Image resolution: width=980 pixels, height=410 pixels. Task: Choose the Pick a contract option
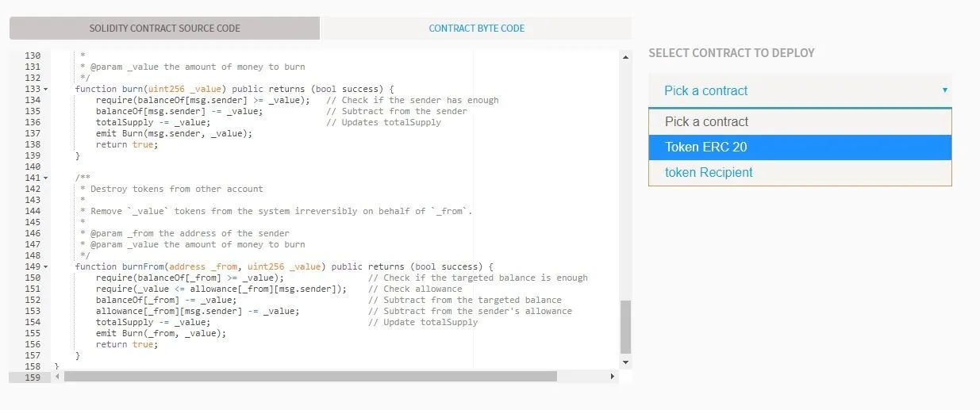800,121
